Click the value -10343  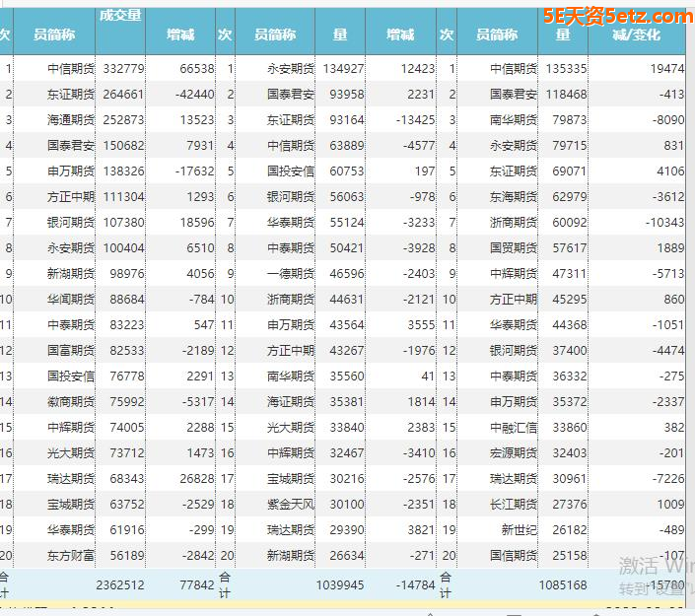[664, 223]
